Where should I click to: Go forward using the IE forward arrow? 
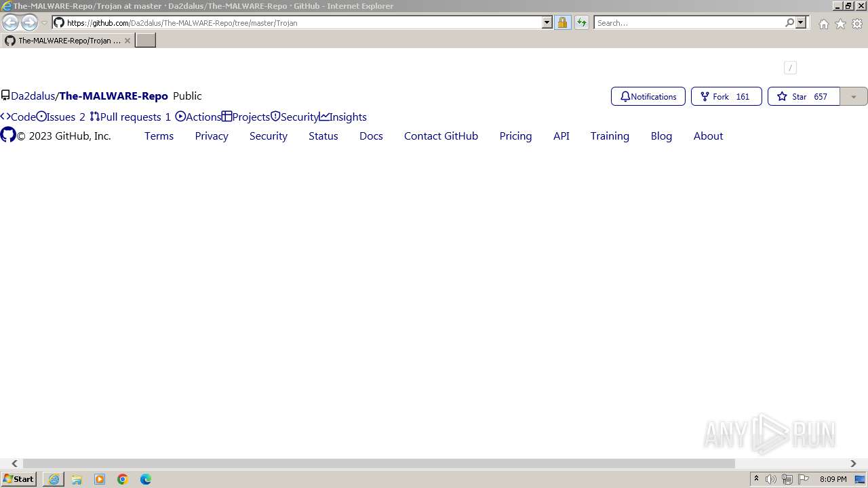[x=29, y=22]
